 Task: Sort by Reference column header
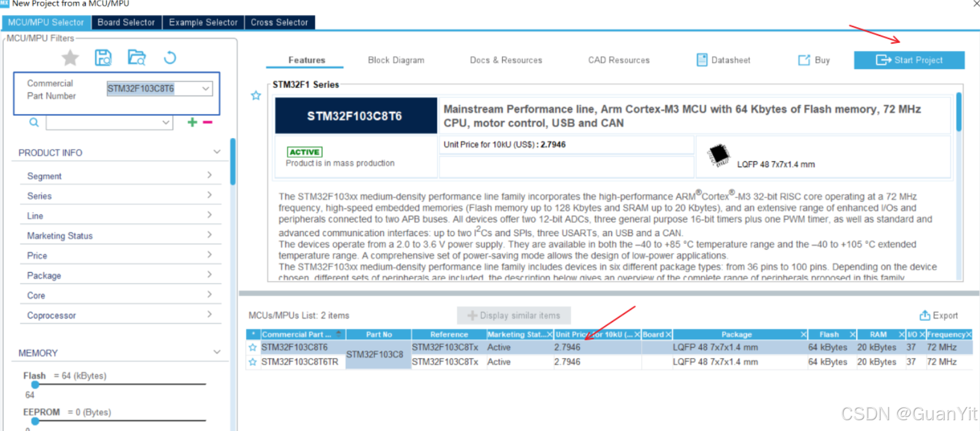[x=449, y=334]
